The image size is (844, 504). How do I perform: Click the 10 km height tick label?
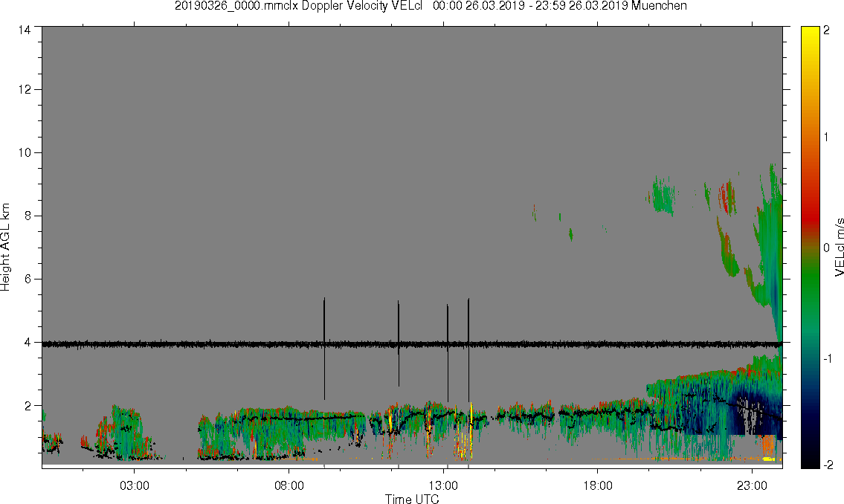pos(25,152)
